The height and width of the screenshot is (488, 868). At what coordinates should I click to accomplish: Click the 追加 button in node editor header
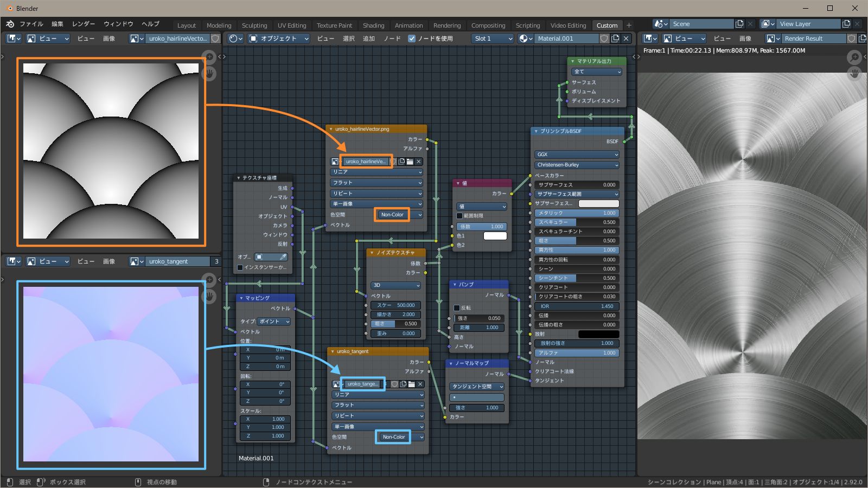369,38
